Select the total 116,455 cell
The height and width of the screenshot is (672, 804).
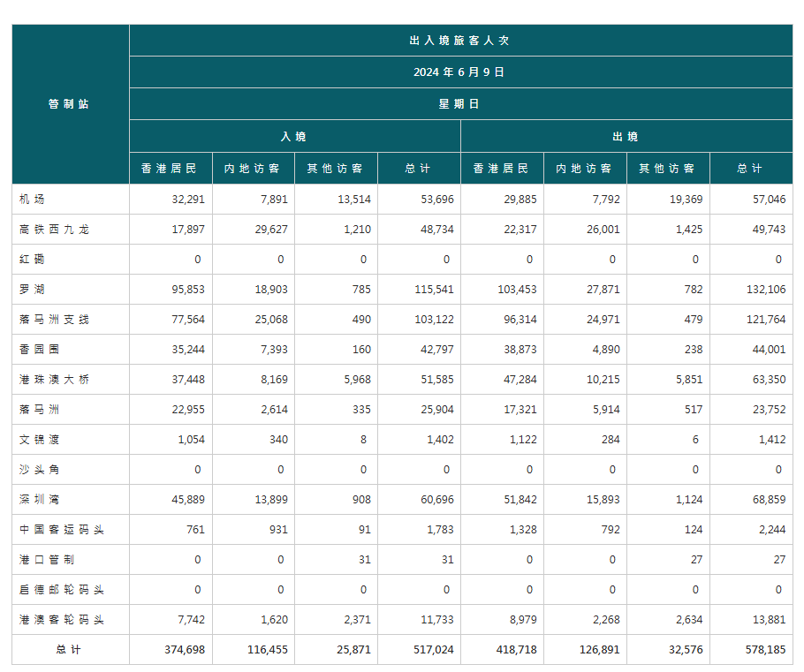point(254,650)
